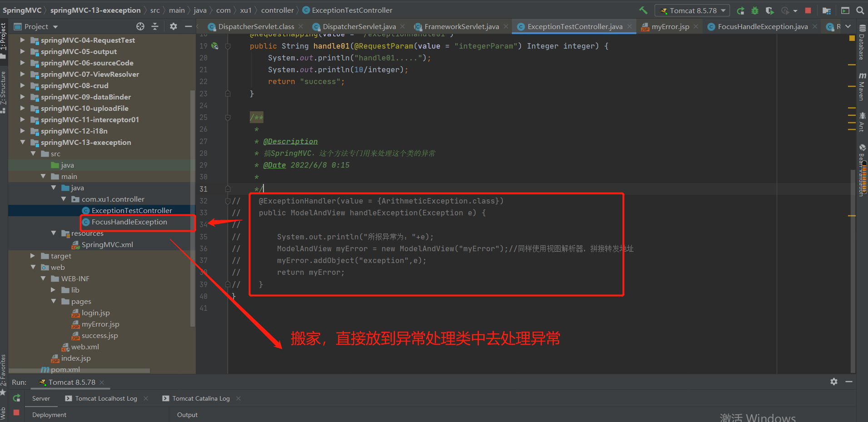
Task: Open Project panel settings gear
Action: pyautogui.click(x=174, y=26)
